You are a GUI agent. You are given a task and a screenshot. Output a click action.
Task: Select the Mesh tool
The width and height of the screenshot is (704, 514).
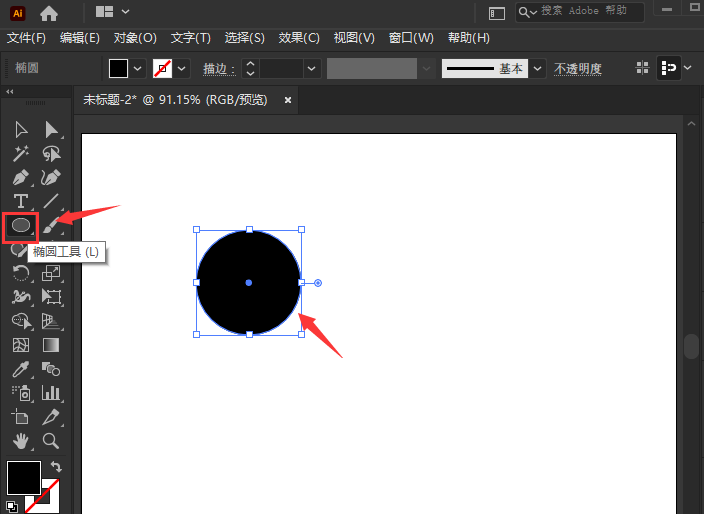click(21, 345)
